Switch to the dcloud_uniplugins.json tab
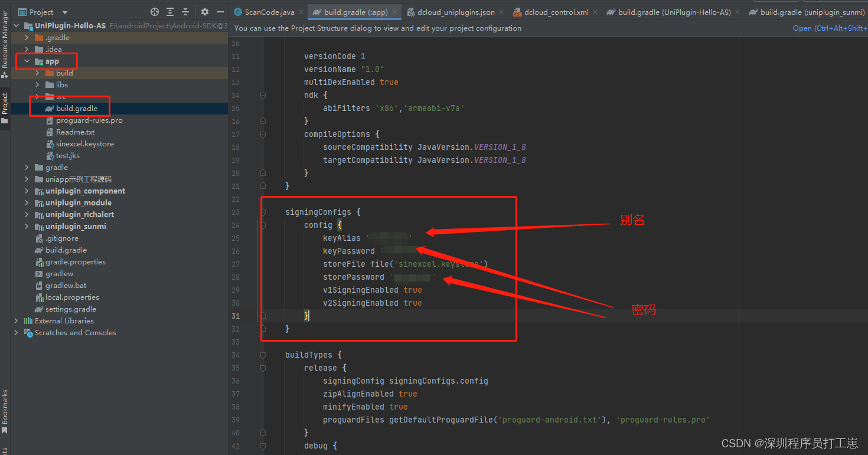Screen dimensions: 868x455 pyautogui.click(x=456, y=12)
